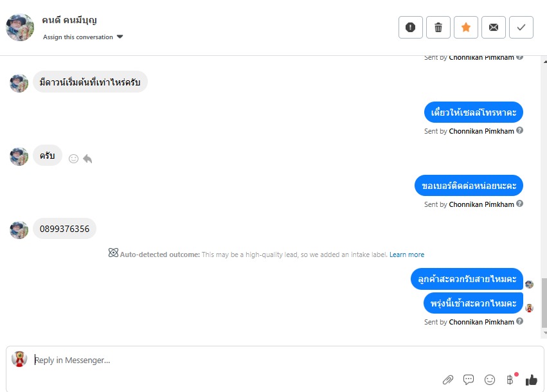547x392 pixels.
Task: React with the emoji icon beside 'ครับ' message
Action: (x=73, y=158)
